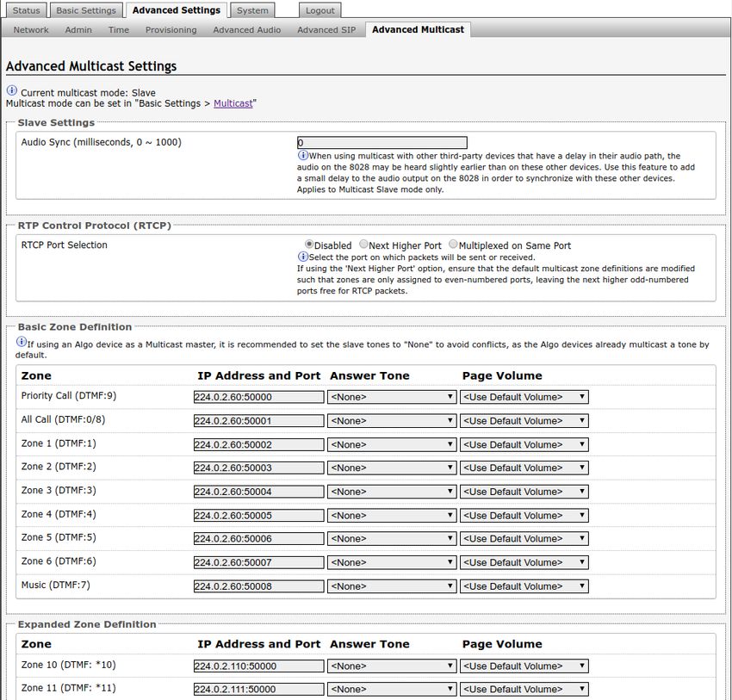
Task: Open the Provisioning sub-tab
Action: click(x=171, y=30)
